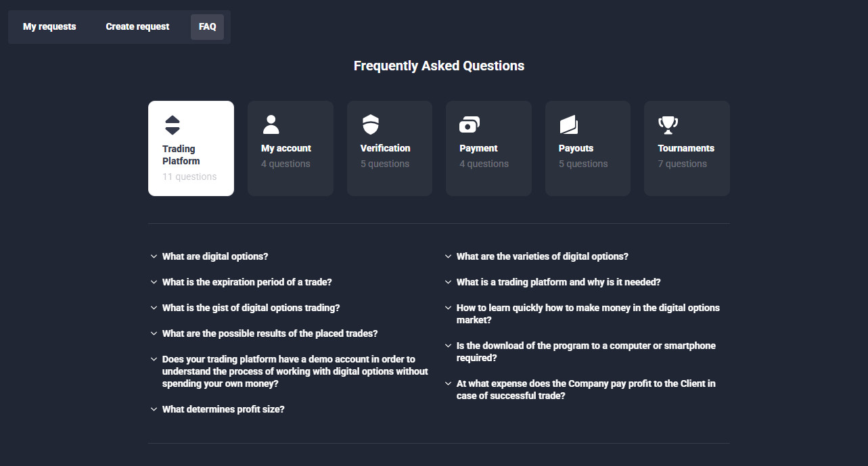Image resolution: width=868 pixels, height=466 pixels.
Task: Switch to the My requests tab
Action: click(x=49, y=26)
